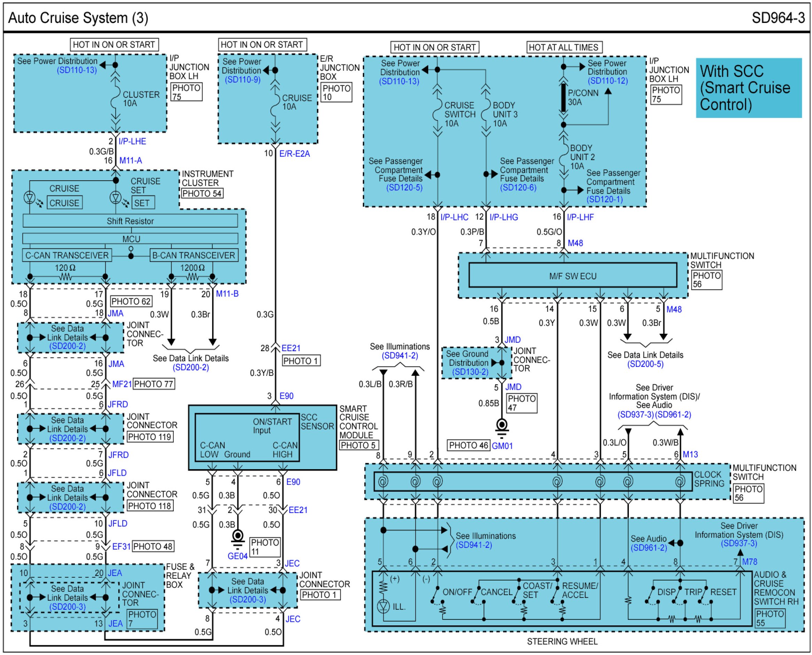Click the ON/OFF cruise switch contact
Screen dimensions: 812x655
pos(435,595)
